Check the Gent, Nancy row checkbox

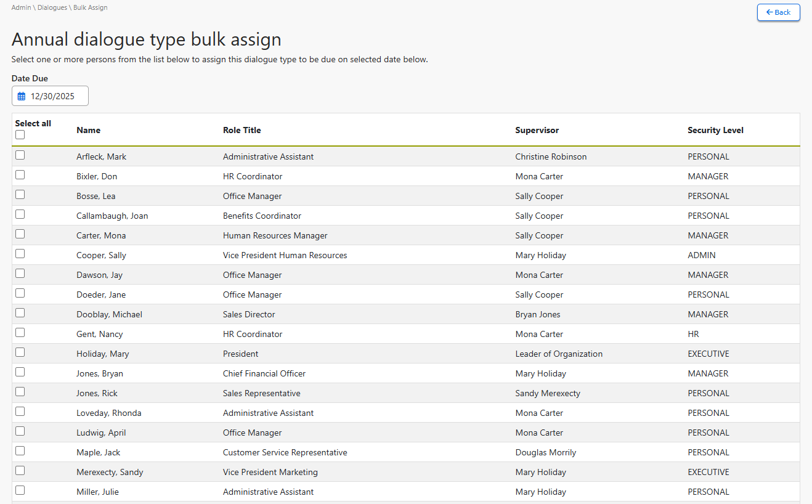[20, 333]
